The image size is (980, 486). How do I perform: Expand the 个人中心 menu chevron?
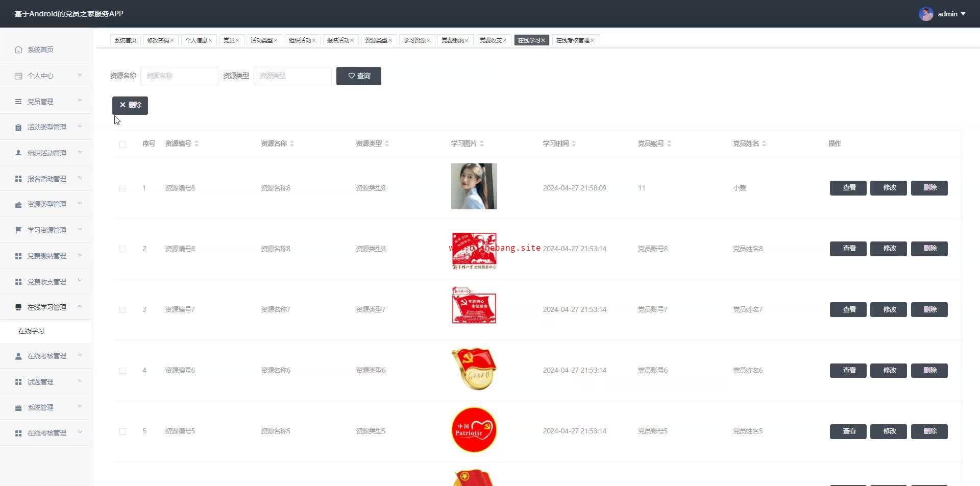pos(80,75)
